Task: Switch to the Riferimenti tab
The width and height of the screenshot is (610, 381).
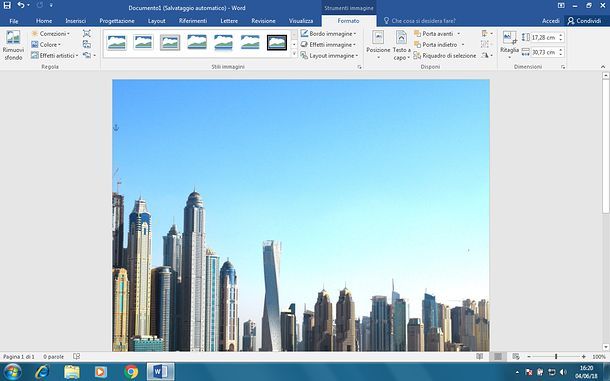Action: [x=193, y=21]
